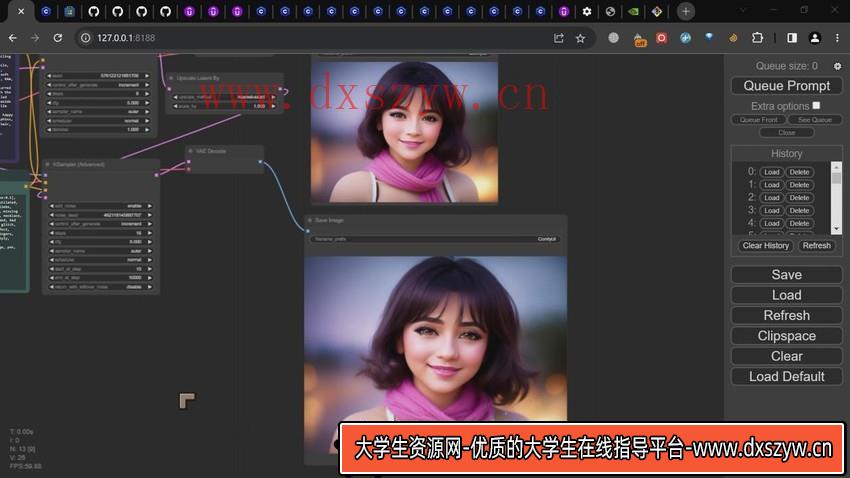Click the gray globe extension icon
Viewport: 850px width, 478px height.
(x=613, y=38)
